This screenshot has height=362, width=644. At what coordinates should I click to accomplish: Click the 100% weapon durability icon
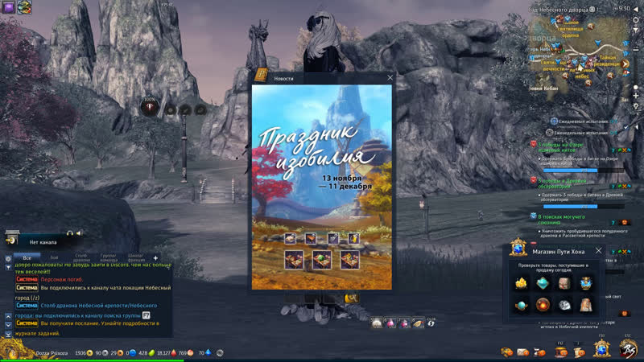pos(150,106)
